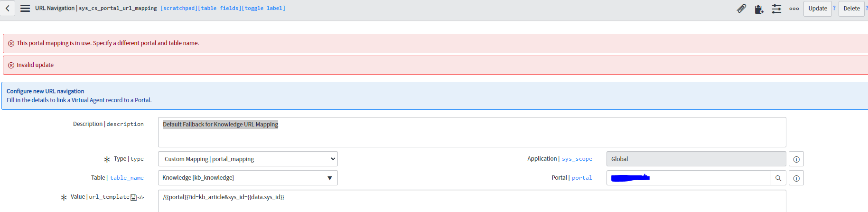The height and width of the screenshot is (212, 868).
Task: Click the toggle label header link
Action: tap(263, 9)
